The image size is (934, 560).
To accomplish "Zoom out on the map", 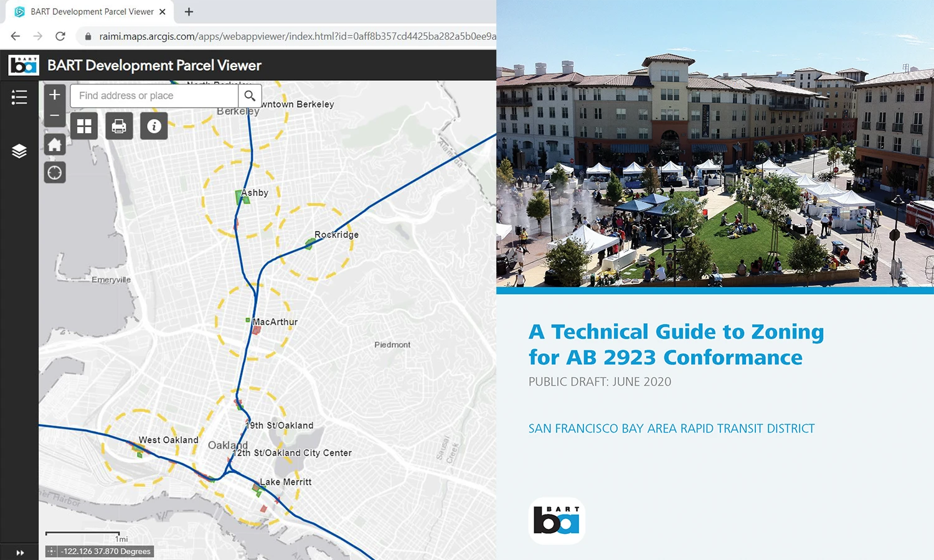I will (55, 116).
